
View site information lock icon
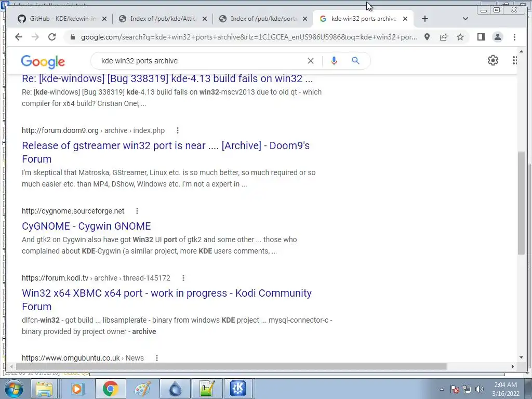click(72, 37)
